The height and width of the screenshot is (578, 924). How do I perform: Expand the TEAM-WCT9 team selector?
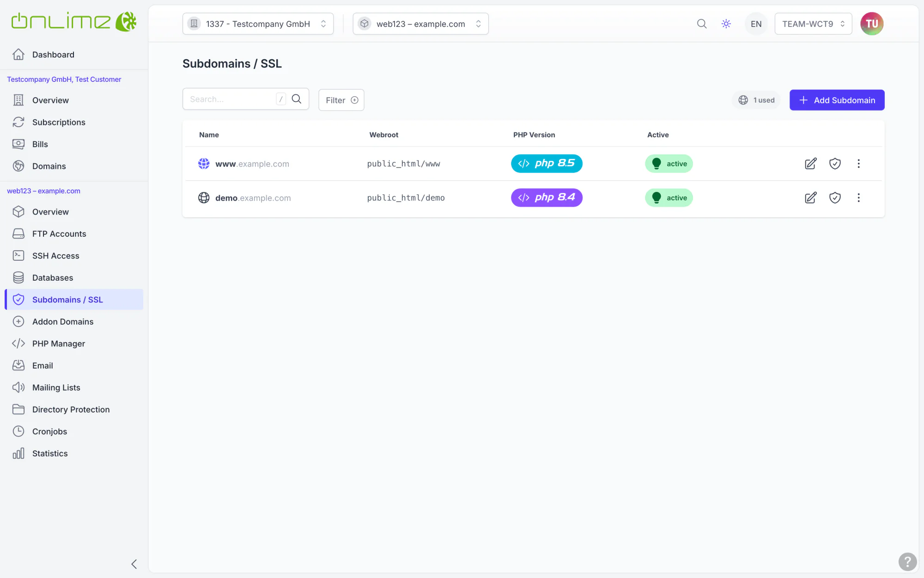click(813, 24)
